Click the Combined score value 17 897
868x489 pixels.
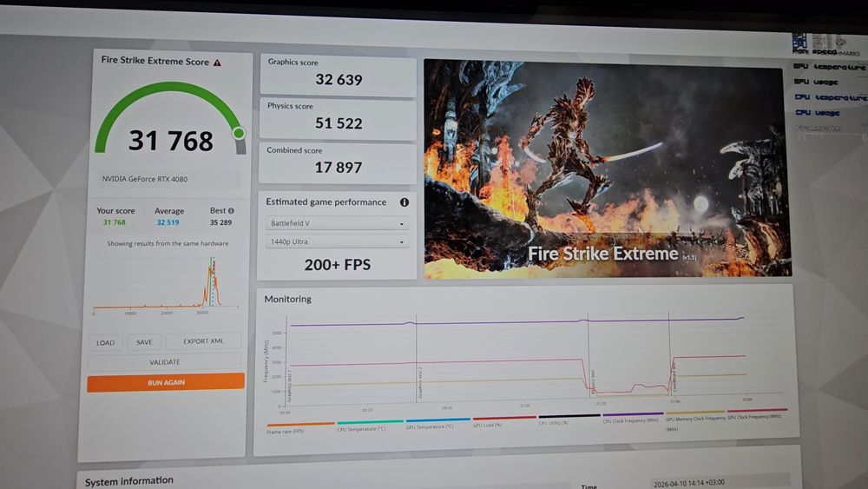point(339,168)
